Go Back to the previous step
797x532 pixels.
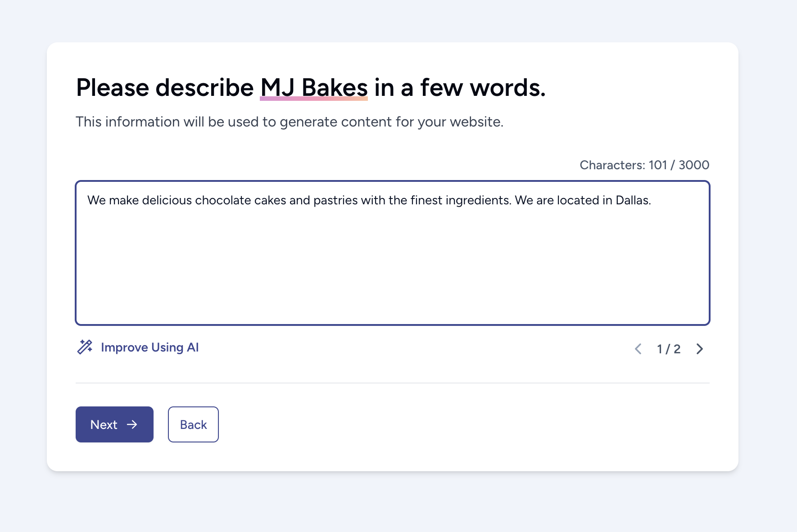click(x=193, y=424)
